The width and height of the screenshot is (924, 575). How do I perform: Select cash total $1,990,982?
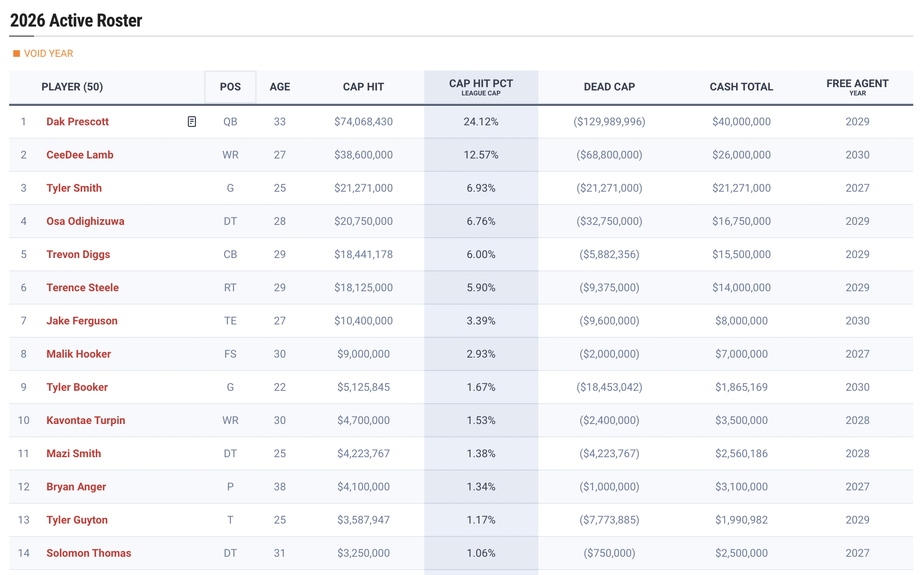pyautogui.click(x=742, y=520)
